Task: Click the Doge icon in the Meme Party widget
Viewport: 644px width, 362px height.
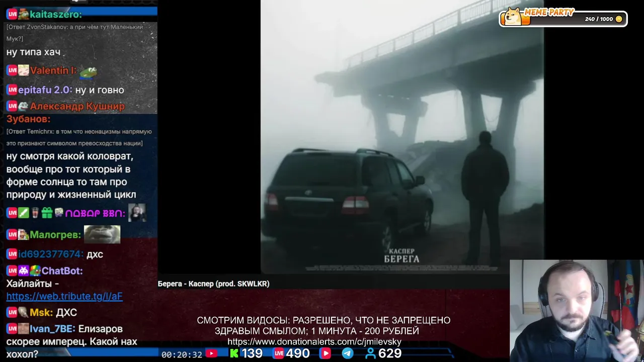Action: click(514, 17)
